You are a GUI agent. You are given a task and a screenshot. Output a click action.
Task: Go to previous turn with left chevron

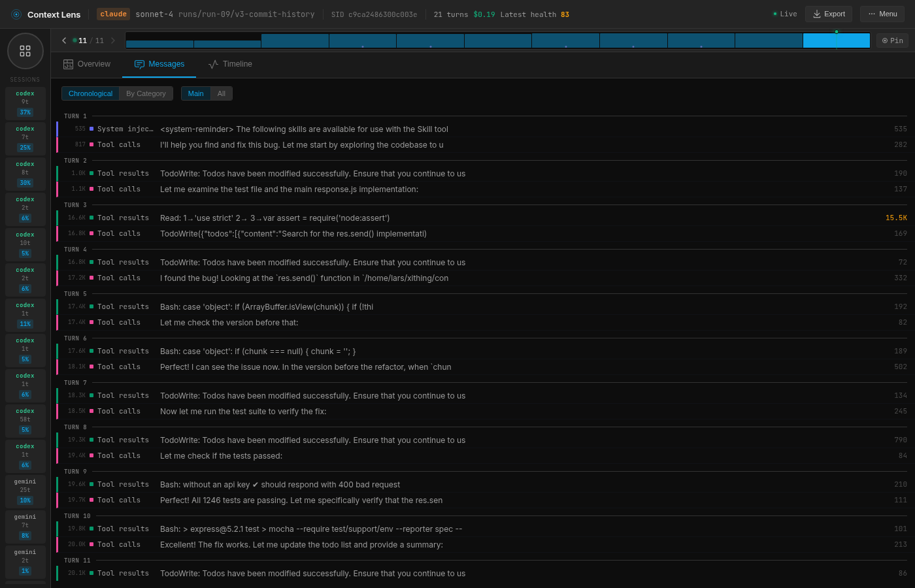click(x=63, y=40)
